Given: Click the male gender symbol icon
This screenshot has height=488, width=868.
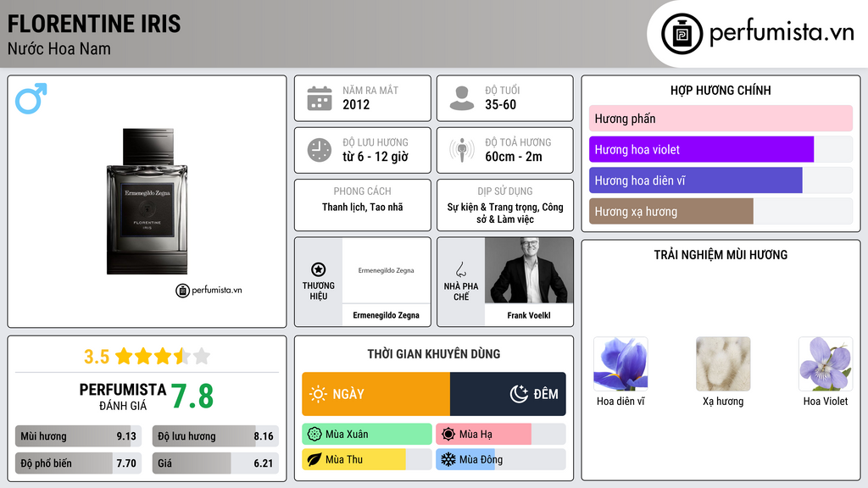Looking at the screenshot, I should pyautogui.click(x=31, y=98).
